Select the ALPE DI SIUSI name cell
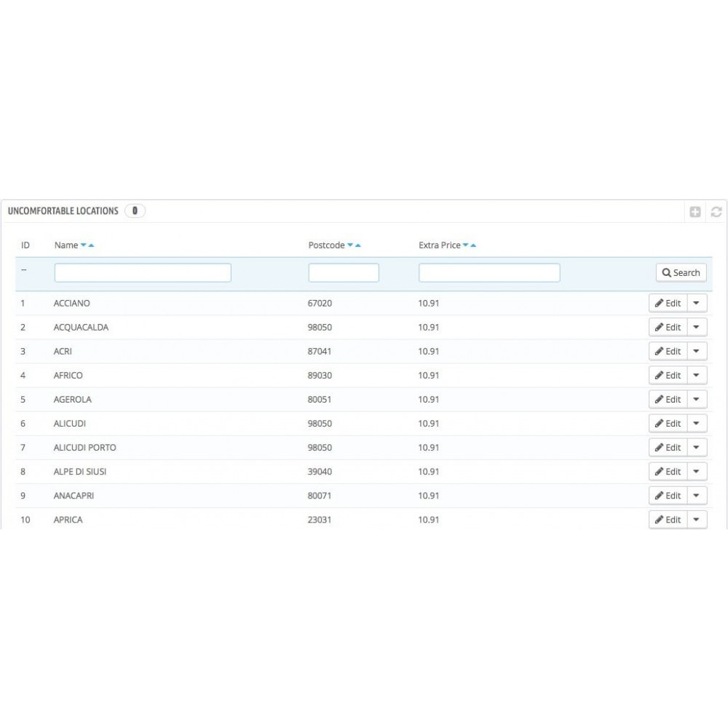728x728 pixels. (80, 472)
